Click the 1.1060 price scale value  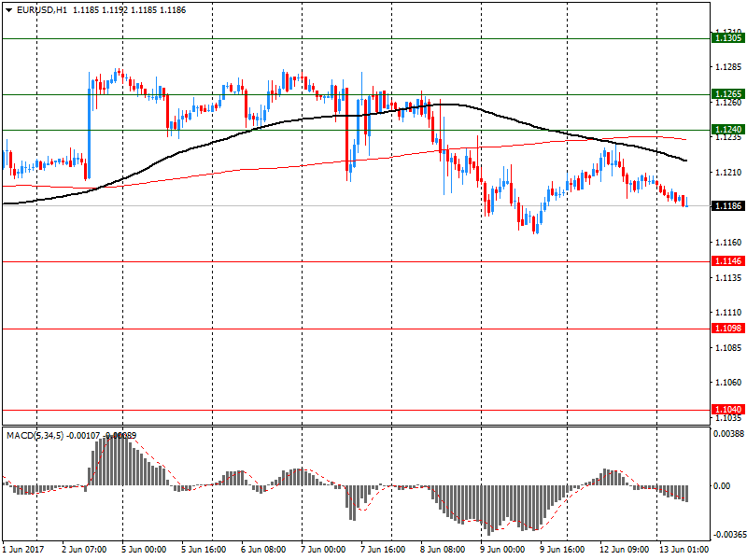728,383
